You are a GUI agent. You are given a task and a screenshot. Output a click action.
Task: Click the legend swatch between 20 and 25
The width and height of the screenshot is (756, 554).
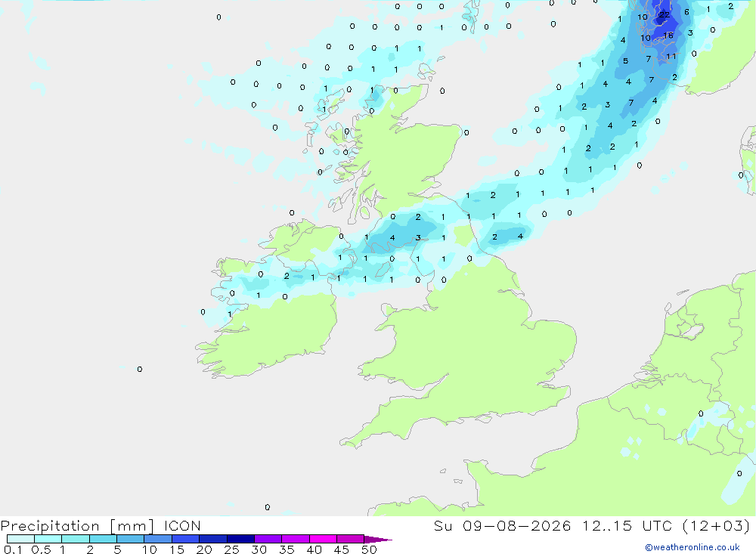click(212, 539)
